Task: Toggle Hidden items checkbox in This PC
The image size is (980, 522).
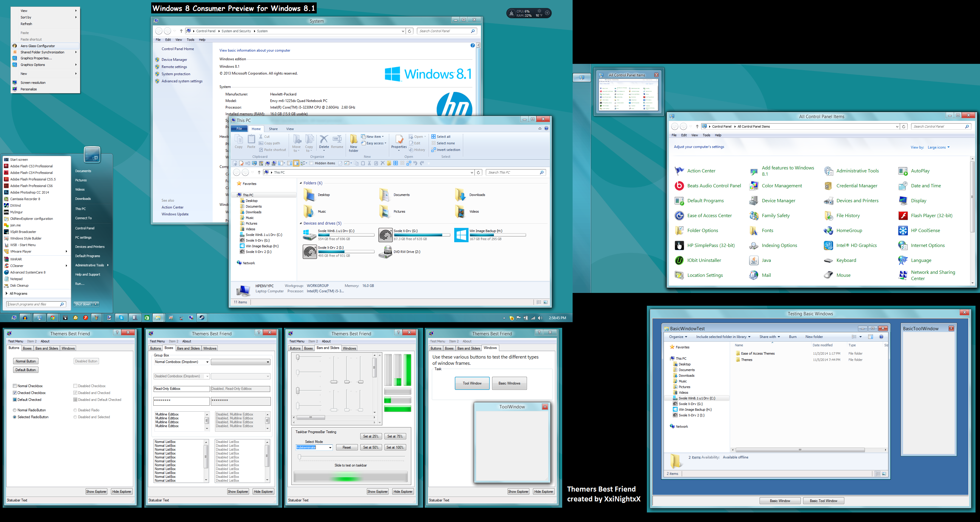Action: [311, 163]
